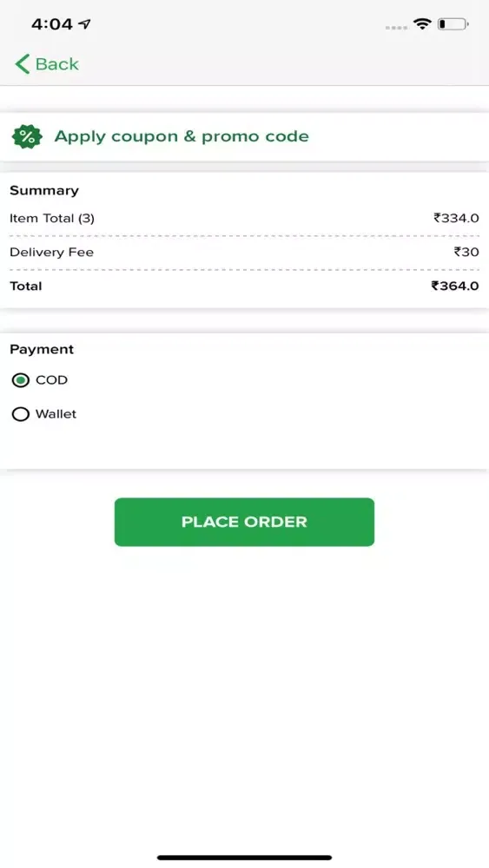The image size is (489, 868).
Task: Tap the percent coupon badge icon
Action: click(x=27, y=137)
